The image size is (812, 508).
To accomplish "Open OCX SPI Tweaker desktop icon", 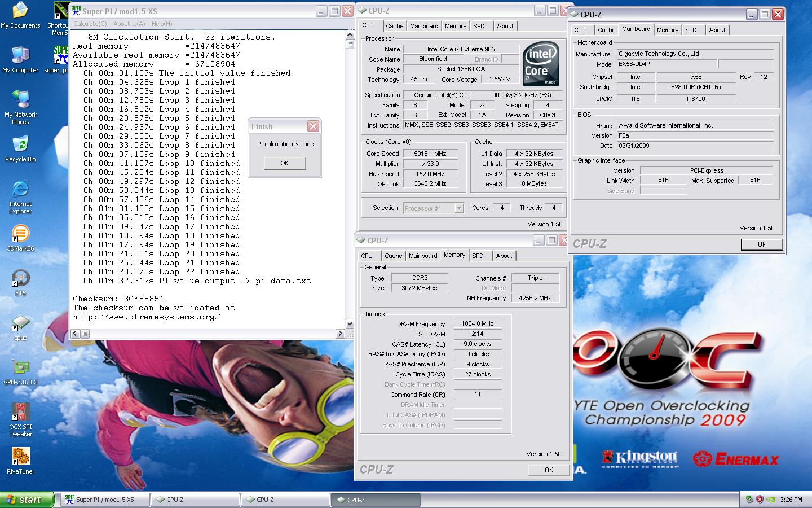I will coord(20,419).
